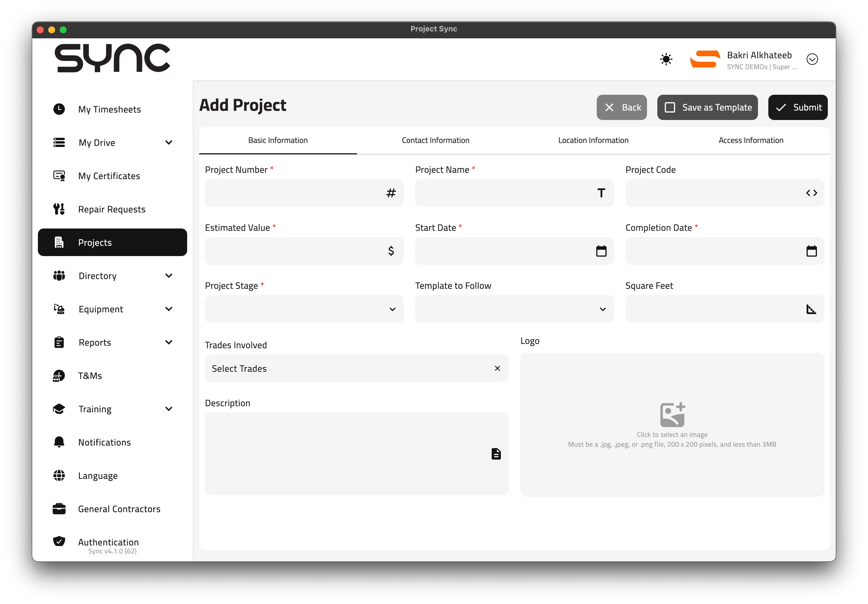868x604 pixels.
Task: Click the Training graduation cap icon
Action: [x=59, y=409]
